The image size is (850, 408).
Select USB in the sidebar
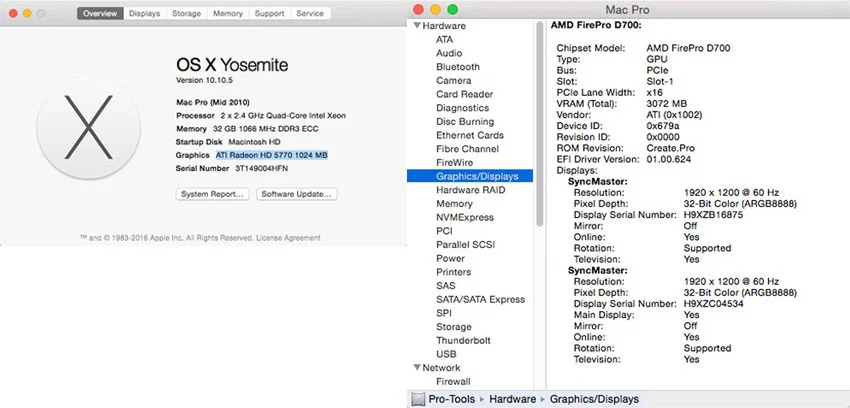pyautogui.click(x=446, y=354)
